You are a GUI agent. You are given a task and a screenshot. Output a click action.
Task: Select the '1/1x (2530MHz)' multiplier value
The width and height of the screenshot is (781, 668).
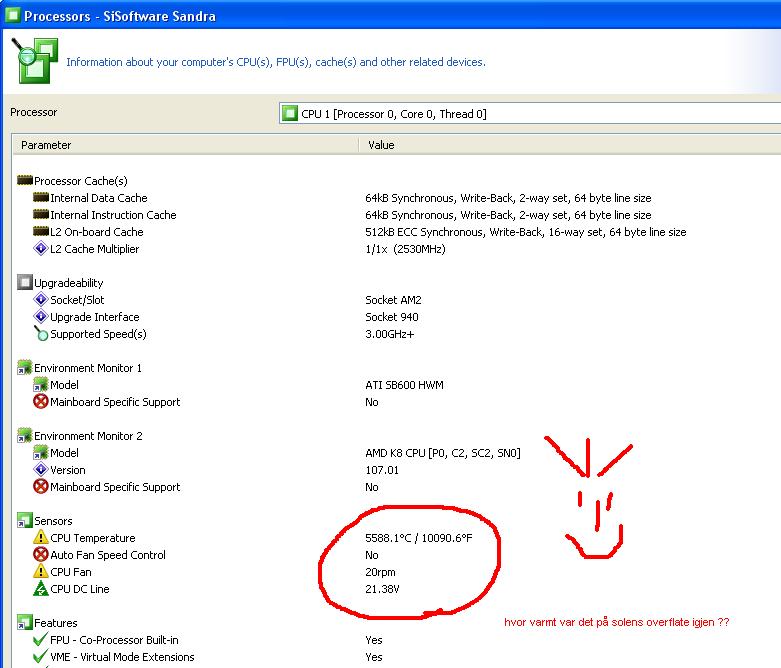click(x=405, y=249)
